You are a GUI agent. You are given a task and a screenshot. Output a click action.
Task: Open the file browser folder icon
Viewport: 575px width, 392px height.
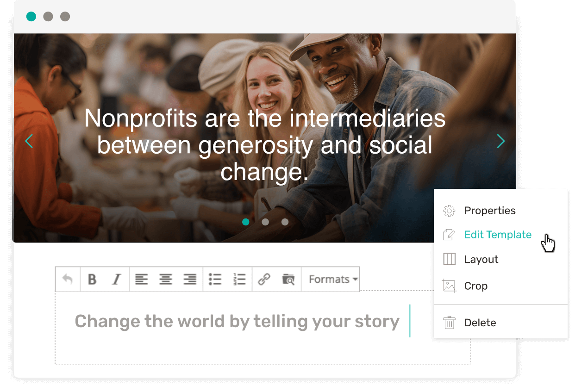coord(288,279)
